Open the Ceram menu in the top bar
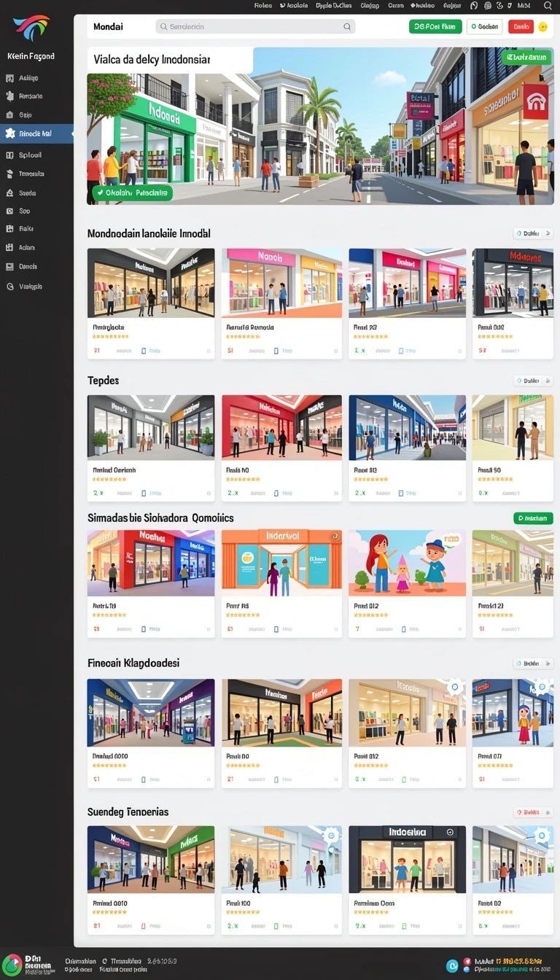This screenshot has height=980, width=560. click(395, 5)
